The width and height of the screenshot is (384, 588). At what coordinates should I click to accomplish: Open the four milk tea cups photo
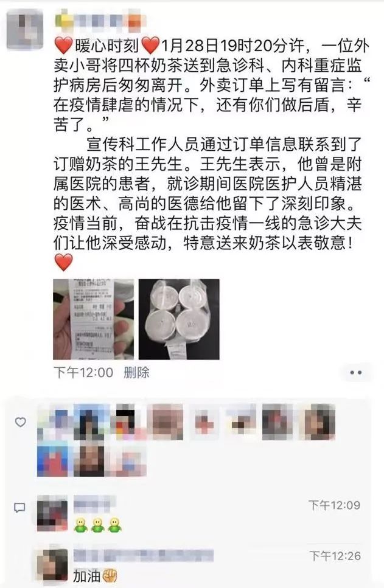click(x=179, y=319)
